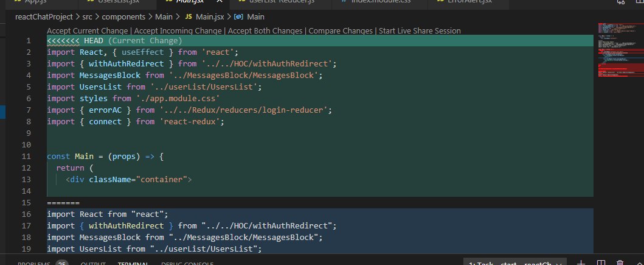Create a new terminal with the plus icon

[580, 263]
